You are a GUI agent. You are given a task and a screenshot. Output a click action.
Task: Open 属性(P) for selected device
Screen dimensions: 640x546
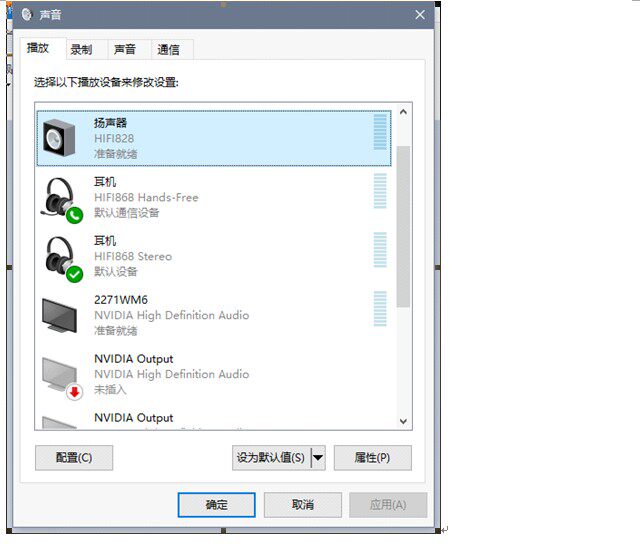372,457
